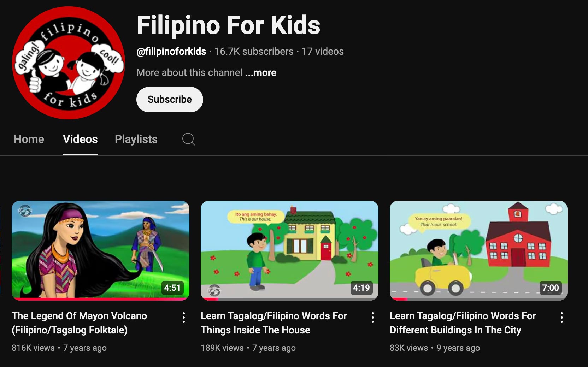Click the @filipinoforkids channel handle

[171, 52]
